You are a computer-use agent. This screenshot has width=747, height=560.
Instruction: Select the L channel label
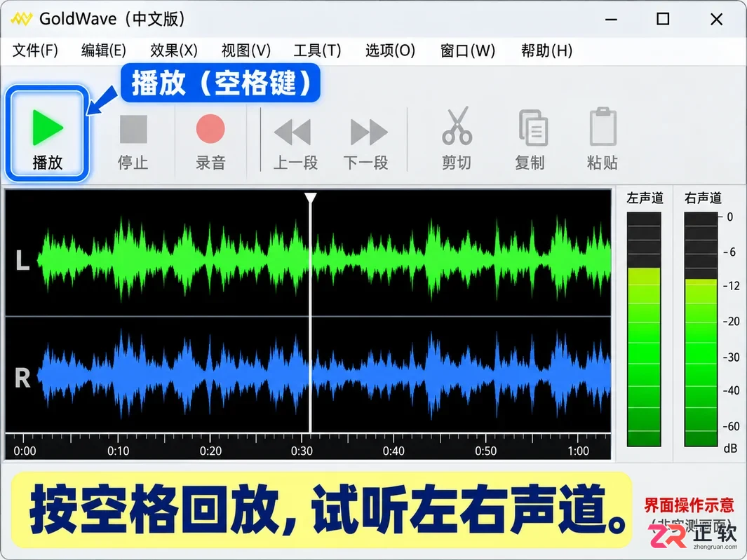(22, 261)
